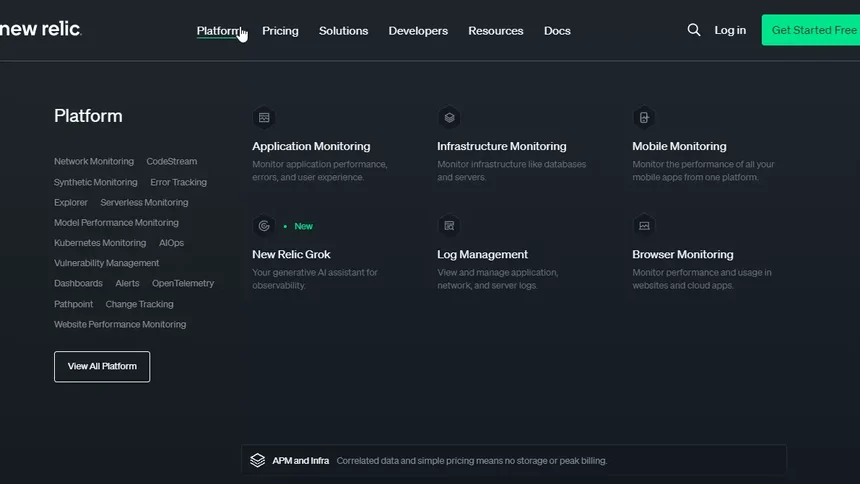
Task: Open the Log Management heading link
Action: [x=482, y=254]
